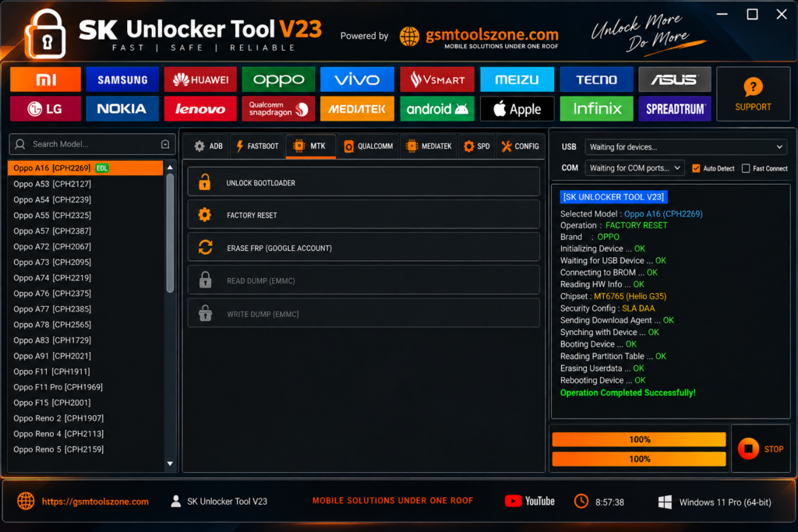Select the Asus brand tile

tap(675, 79)
